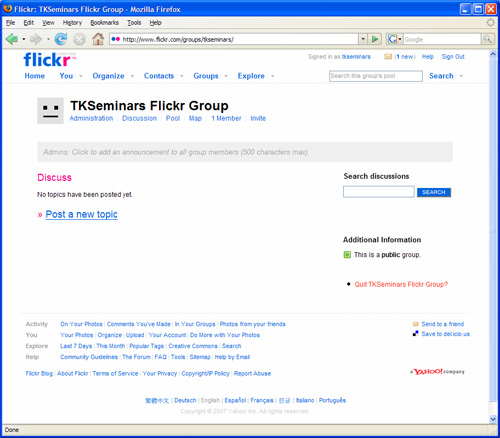
Task: Open the Edit menu
Action: click(x=29, y=23)
